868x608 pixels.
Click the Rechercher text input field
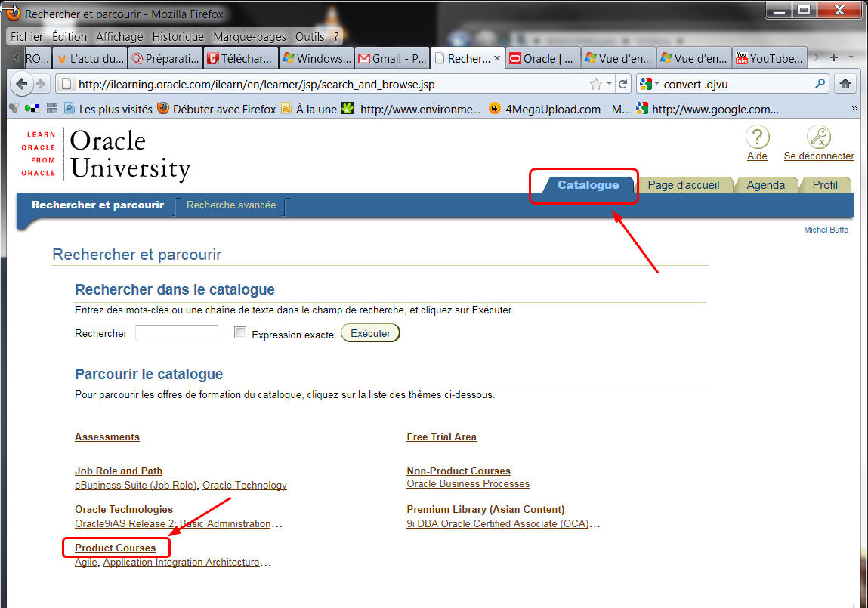pyautogui.click(x=177, y=333)
